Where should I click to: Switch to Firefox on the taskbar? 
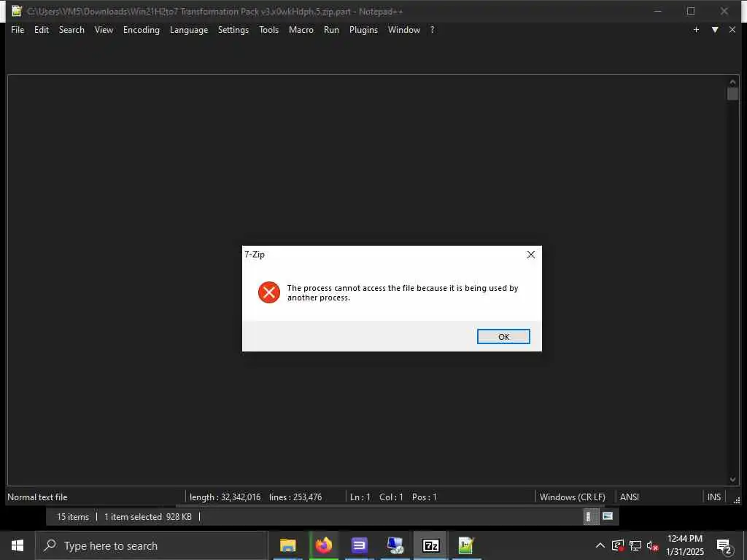pyautogui.click(x=323, y=545)
